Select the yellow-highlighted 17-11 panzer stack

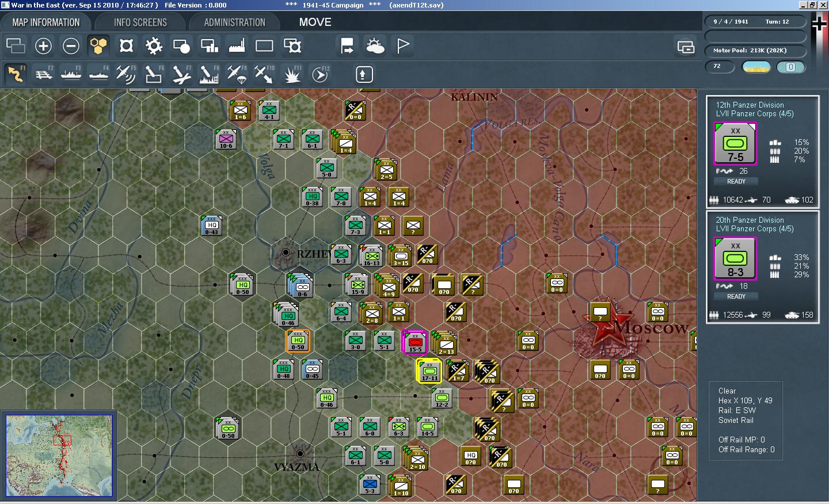(x=429, y=371)
